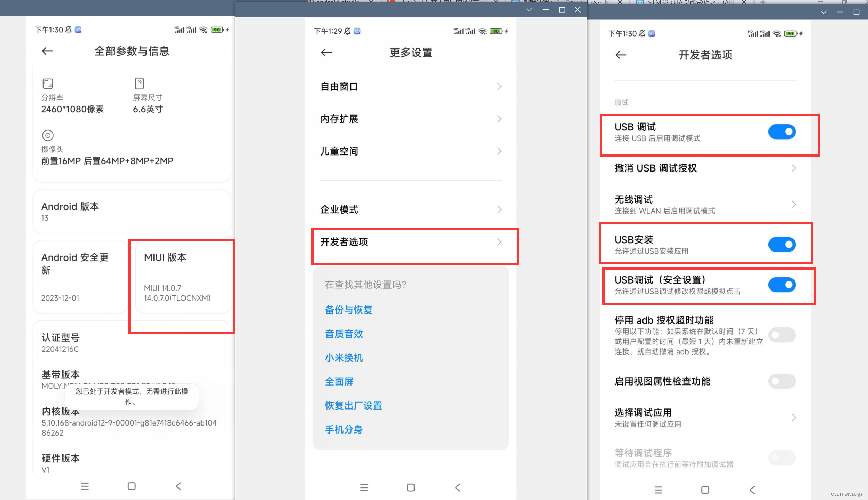Open 自由窗口 settings chevron
The height and width of the screenshot is (500, 868).
coord(499,87)
